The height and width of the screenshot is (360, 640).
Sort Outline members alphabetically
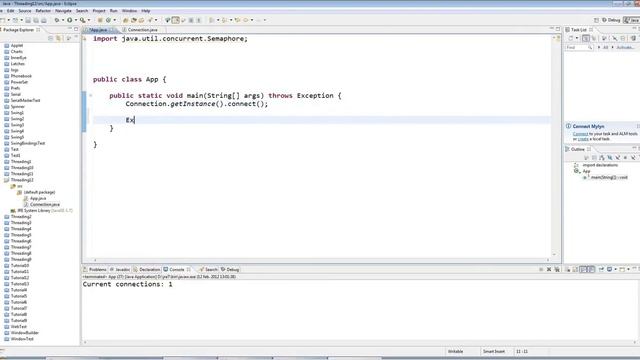(602, 158)
